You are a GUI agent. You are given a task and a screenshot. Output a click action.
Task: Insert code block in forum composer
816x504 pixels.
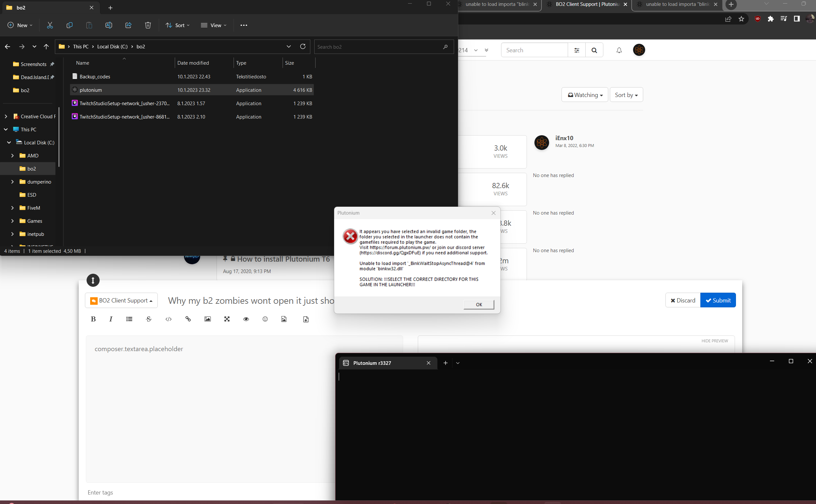tap(169, 319)
